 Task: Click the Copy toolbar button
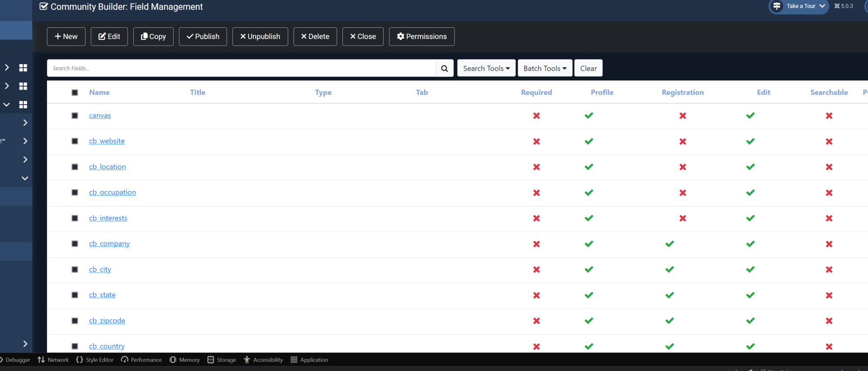coord(153,36)
